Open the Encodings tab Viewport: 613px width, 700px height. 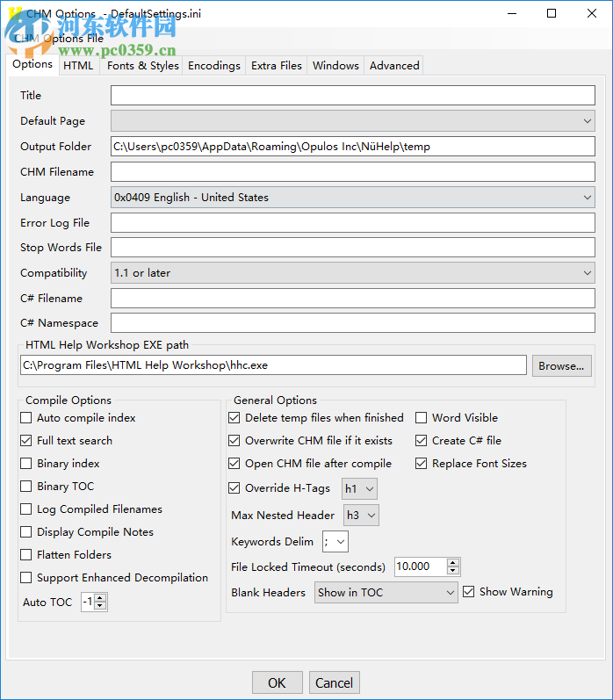pyautogui.click(x=214, y=66)
